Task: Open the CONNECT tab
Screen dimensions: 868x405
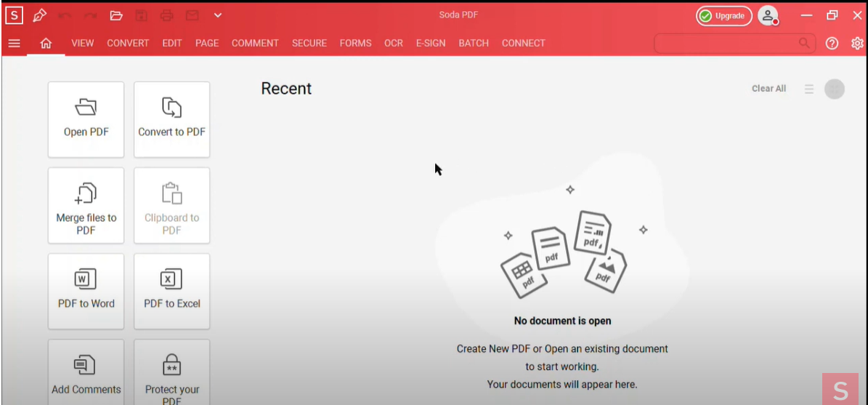Action: tap(524, 43)
